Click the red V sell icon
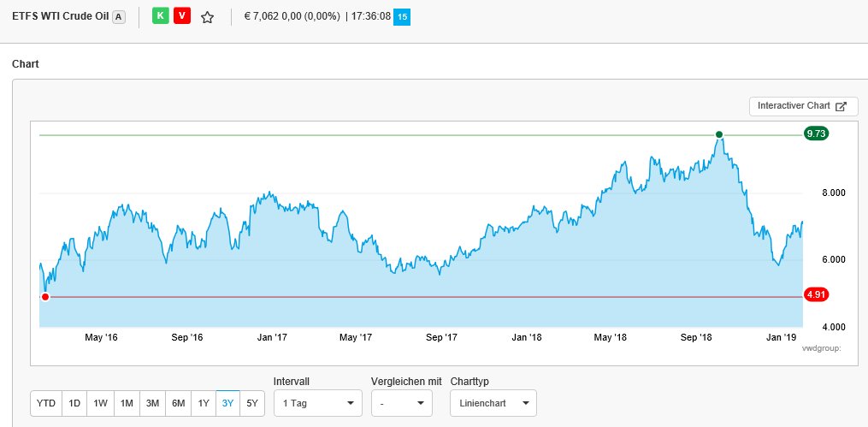This screenshot has width=868, height=427. pos(181,16)
